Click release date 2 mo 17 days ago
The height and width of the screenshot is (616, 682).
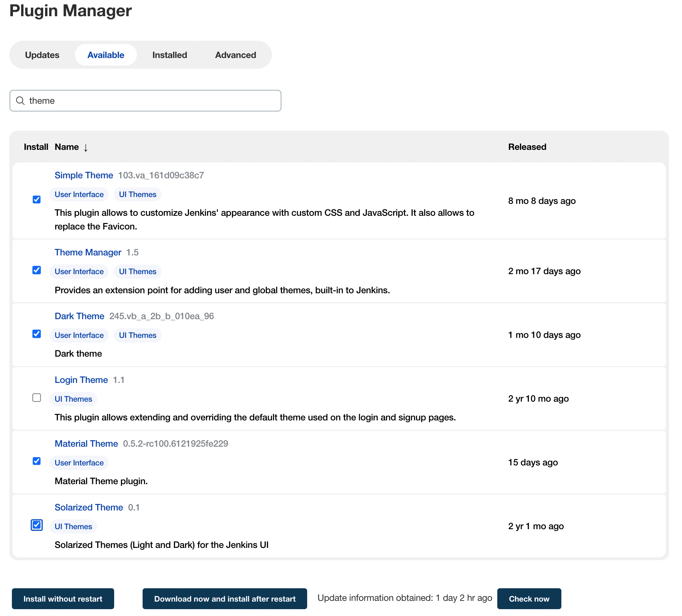tap(544, 271)
